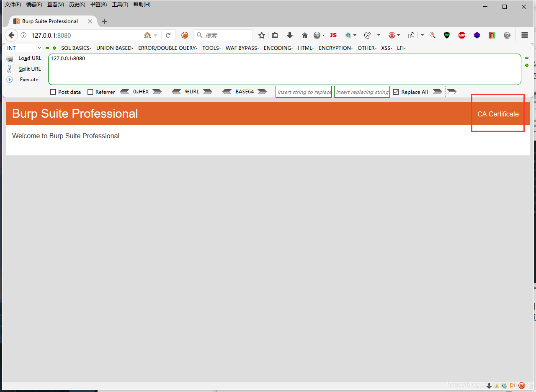
Task: Click the site info circle icon before URL
Action: 23,35
